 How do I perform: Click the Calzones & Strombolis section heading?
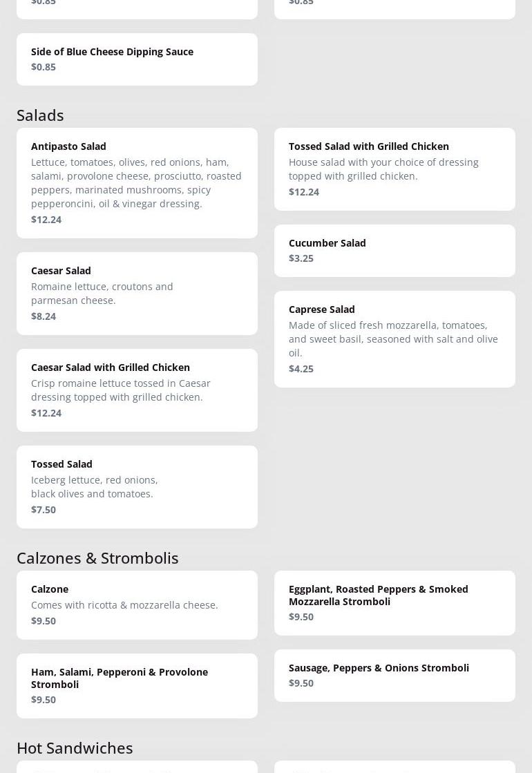tap(97, 558)
